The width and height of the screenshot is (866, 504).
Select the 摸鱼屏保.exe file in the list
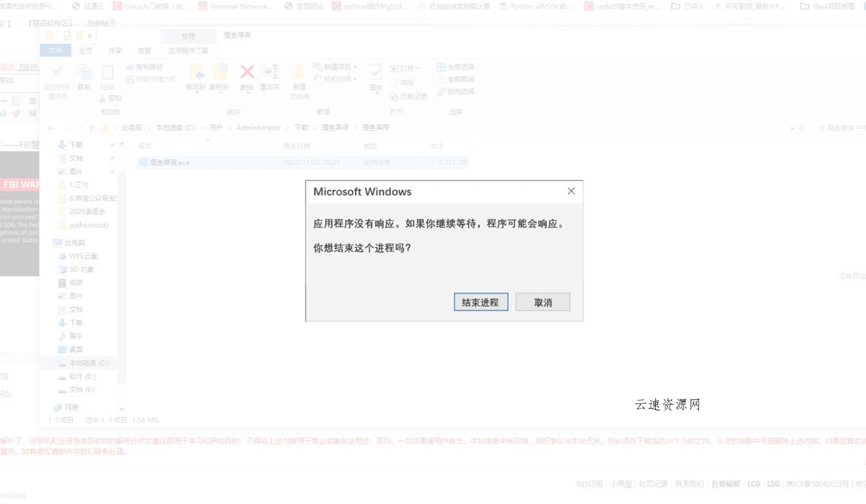click(x=170, y=162)
